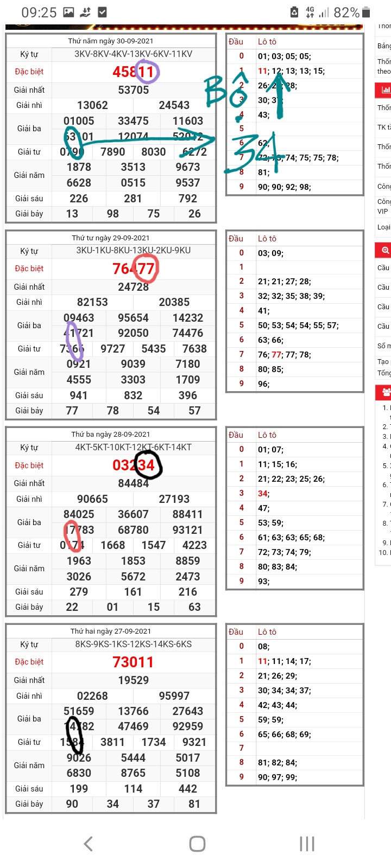The image size is (391, 868).
Task: Tap fifth prize number 6628
Action: [79, 183]
